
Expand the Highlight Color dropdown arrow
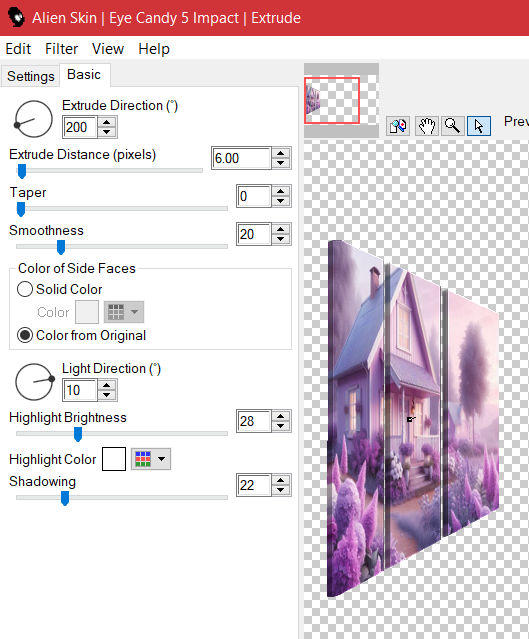point(162,459)
